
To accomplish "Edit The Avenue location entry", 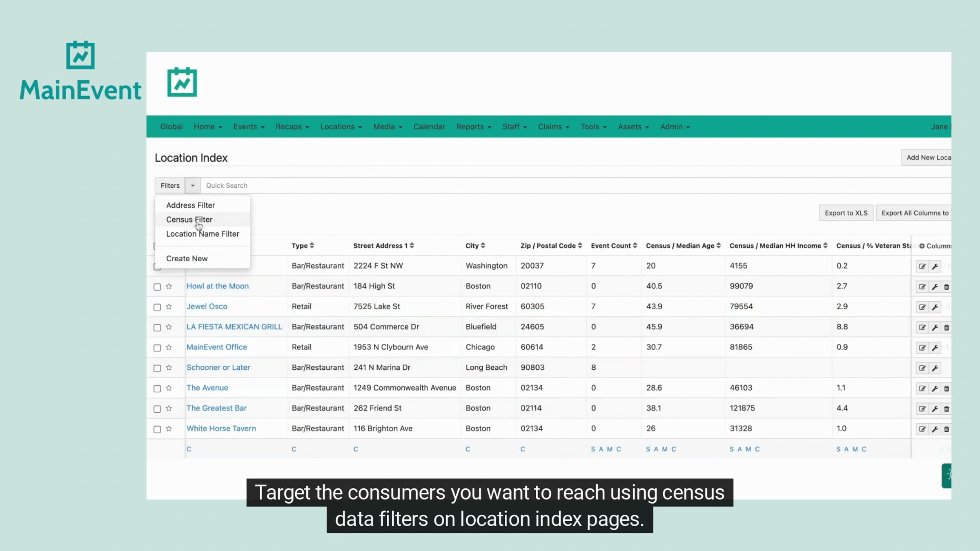I will pyautogui.click(x=922, y=388).
